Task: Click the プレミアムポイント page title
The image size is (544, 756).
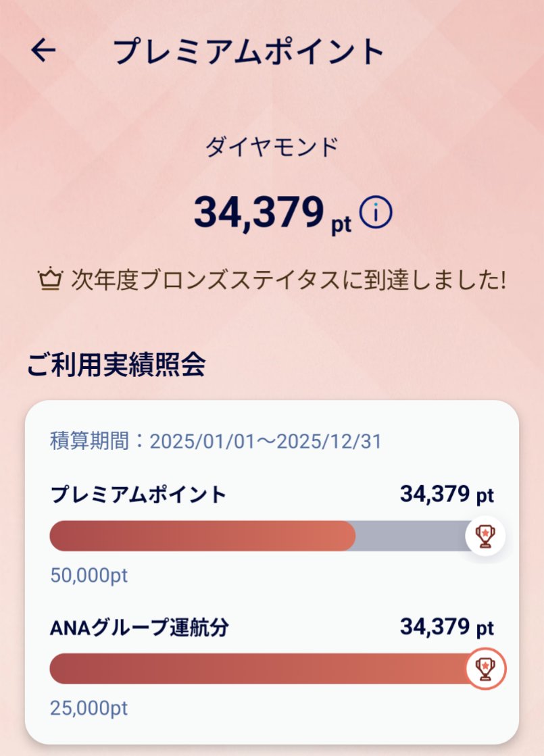Action: point(249,51)
